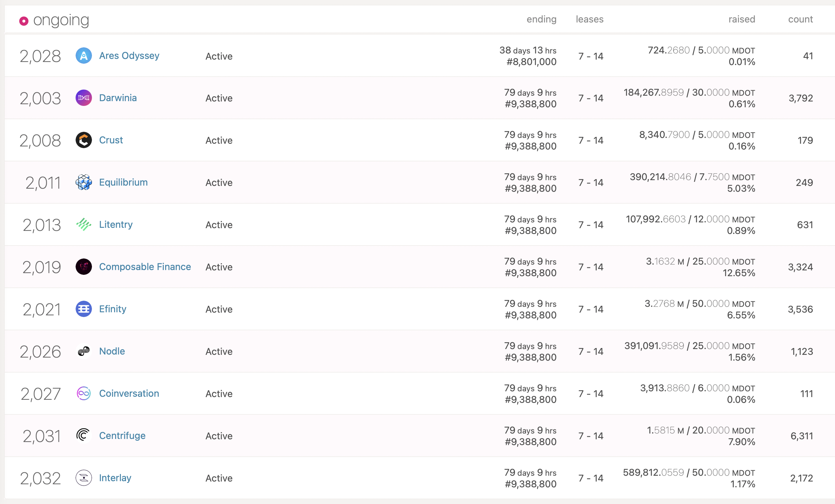Click the Equilibrium cube logo icon

coord(83,183)
